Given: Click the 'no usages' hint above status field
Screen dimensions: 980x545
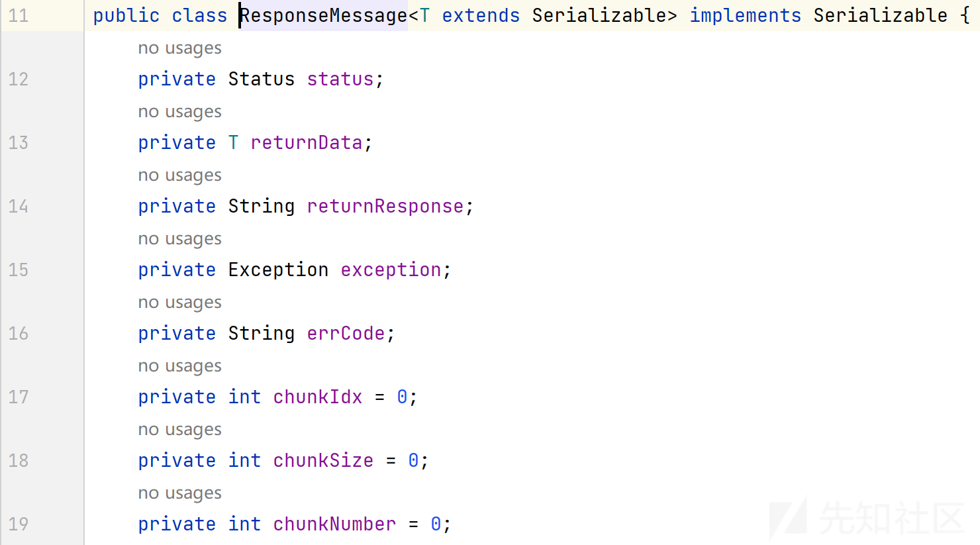Looking at the screenshot, I should point(179,48).
